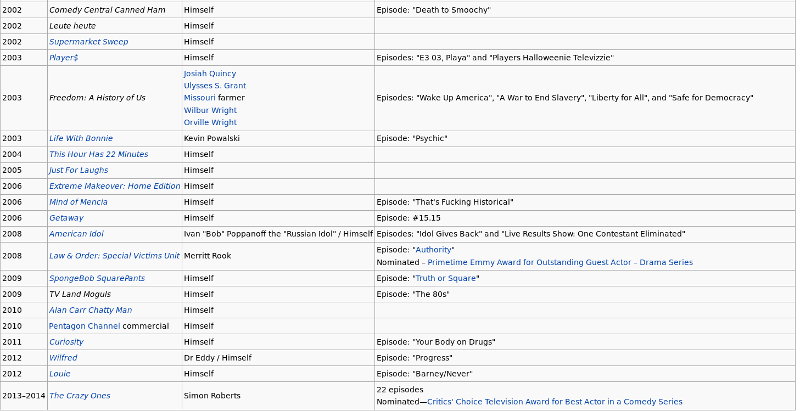Open the Wilbur Wright link
The width and height of the screenshot is (800, 411).
tap(210, 110)
